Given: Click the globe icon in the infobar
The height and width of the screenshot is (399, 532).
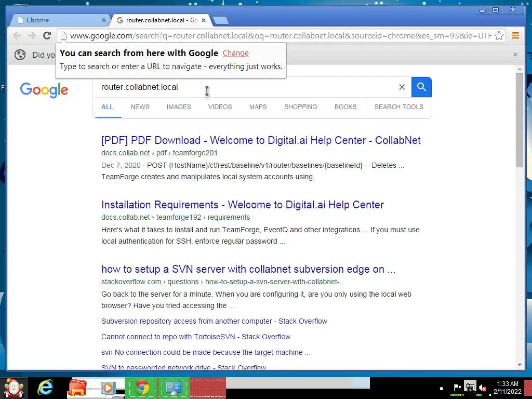Looking at the screenshot, I should 20,55.
